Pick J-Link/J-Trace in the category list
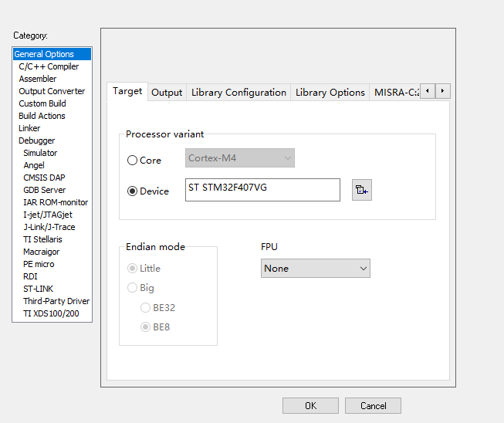Viewport: 504px width, 423px height. [x=49, y=227]
